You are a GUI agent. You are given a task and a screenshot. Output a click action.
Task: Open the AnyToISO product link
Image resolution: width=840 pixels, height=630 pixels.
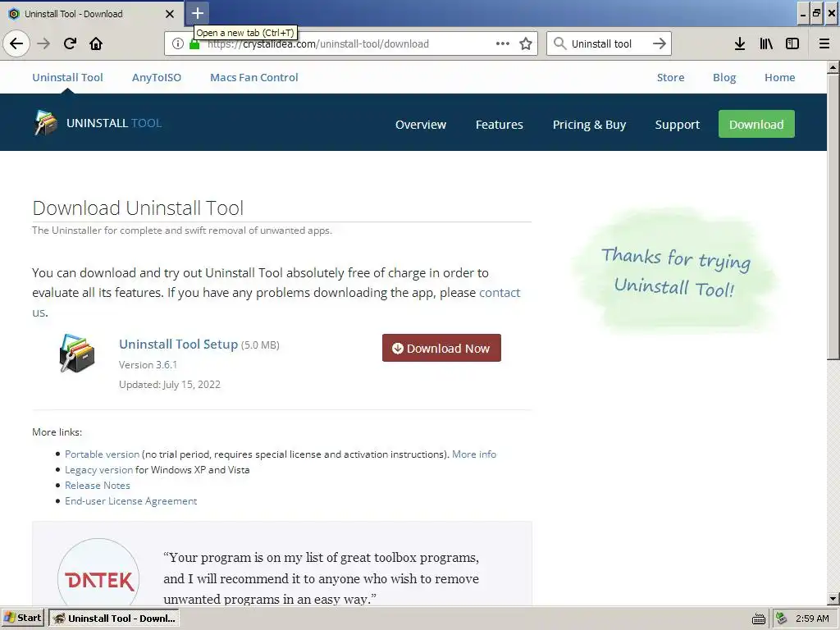coord(157,77)
